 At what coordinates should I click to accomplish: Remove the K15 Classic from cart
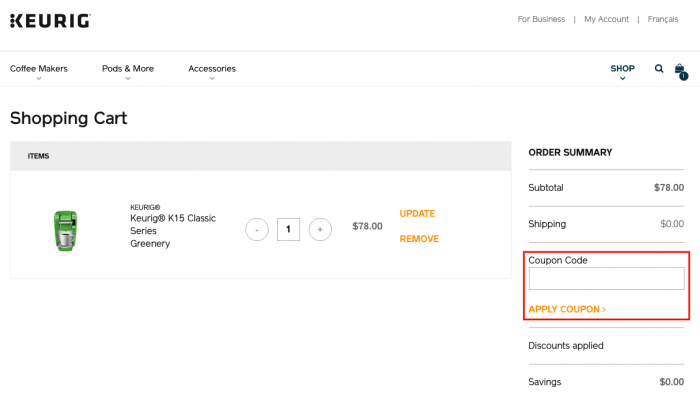tap(419, 239)
